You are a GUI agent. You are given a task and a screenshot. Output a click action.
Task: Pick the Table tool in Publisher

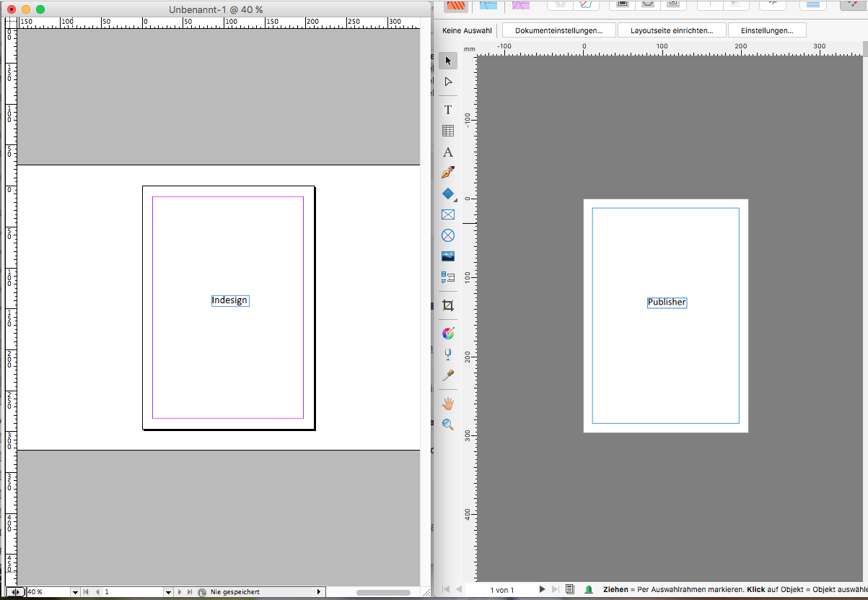click(448, 131)
